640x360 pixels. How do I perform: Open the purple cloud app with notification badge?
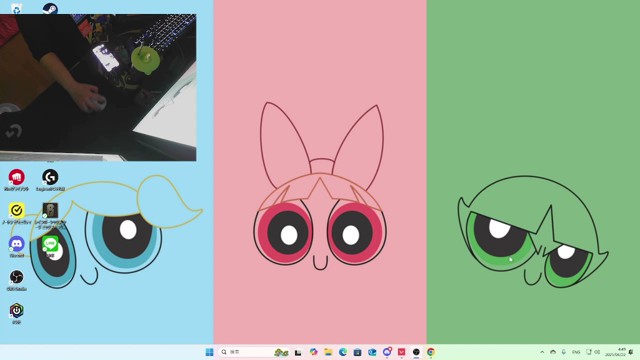tap(387, 352)
